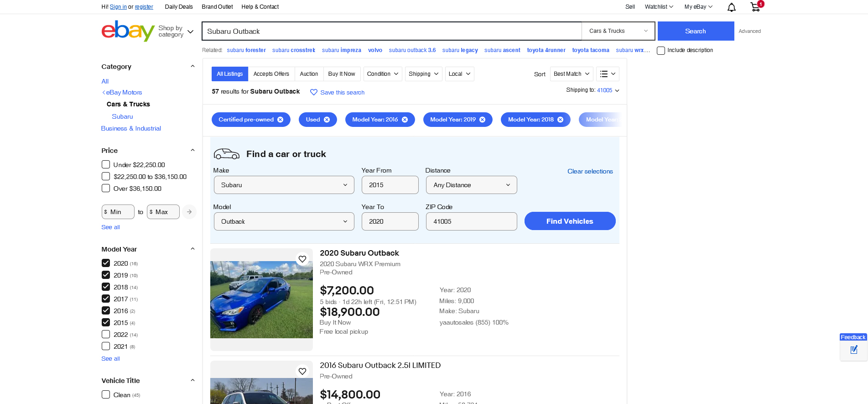
Task: Open the Watchlist menu
Action: click(659, 7)
